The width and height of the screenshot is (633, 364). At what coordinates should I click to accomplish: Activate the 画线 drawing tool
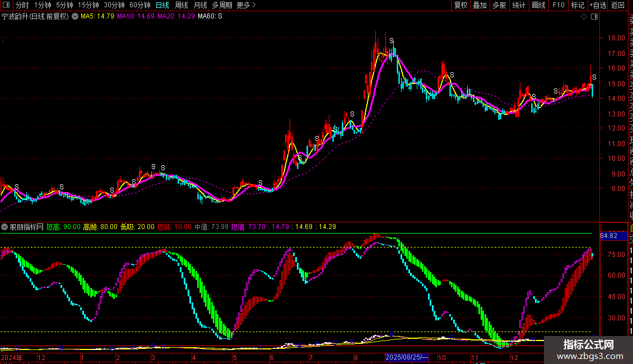point(538,6)
